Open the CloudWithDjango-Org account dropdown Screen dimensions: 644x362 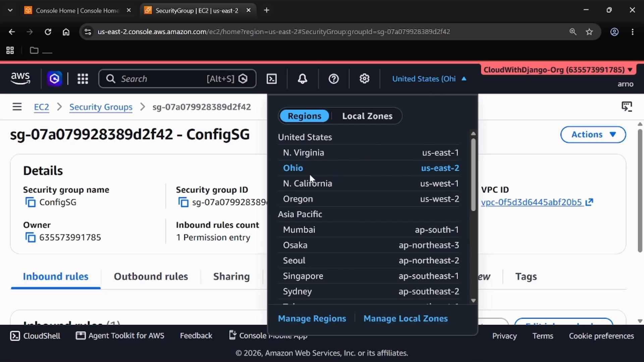[x=558, y=70]
